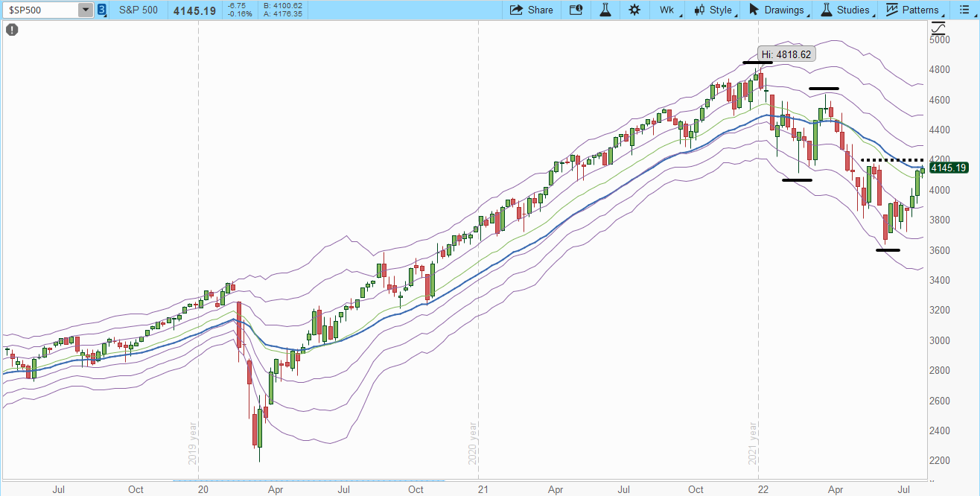Click the 4800 price axis label

(941, 70)
